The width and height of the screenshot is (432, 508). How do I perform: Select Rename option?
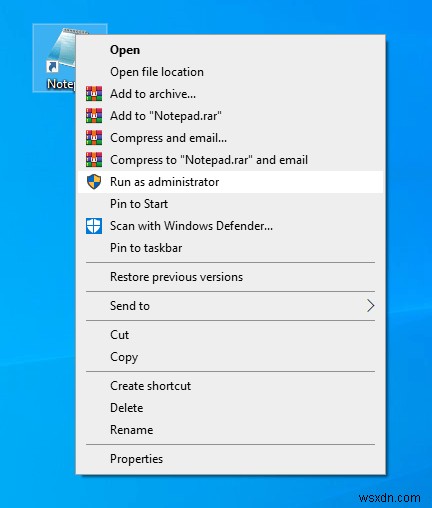pyautogui.click(x=230, y=430)
